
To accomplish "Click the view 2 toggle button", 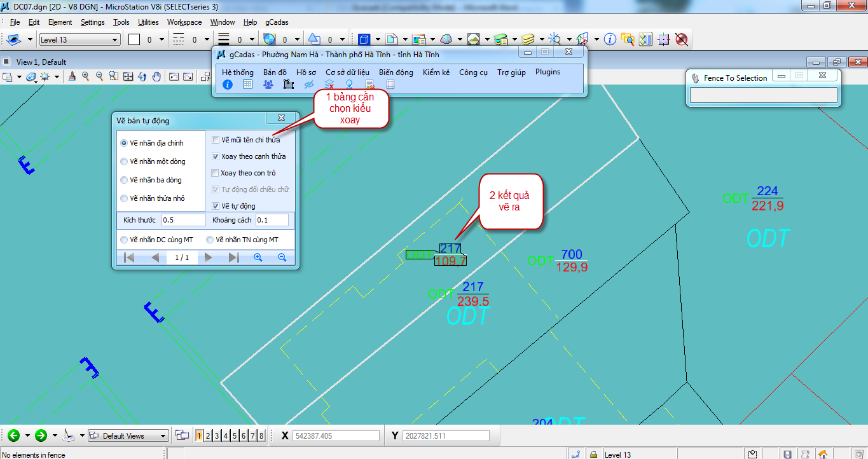I will (208, 435).
